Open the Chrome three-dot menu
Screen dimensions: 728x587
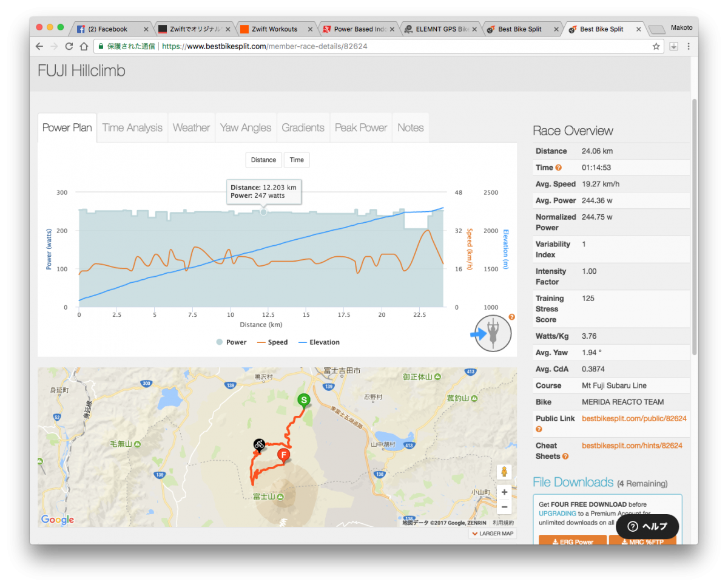[689, 46]
